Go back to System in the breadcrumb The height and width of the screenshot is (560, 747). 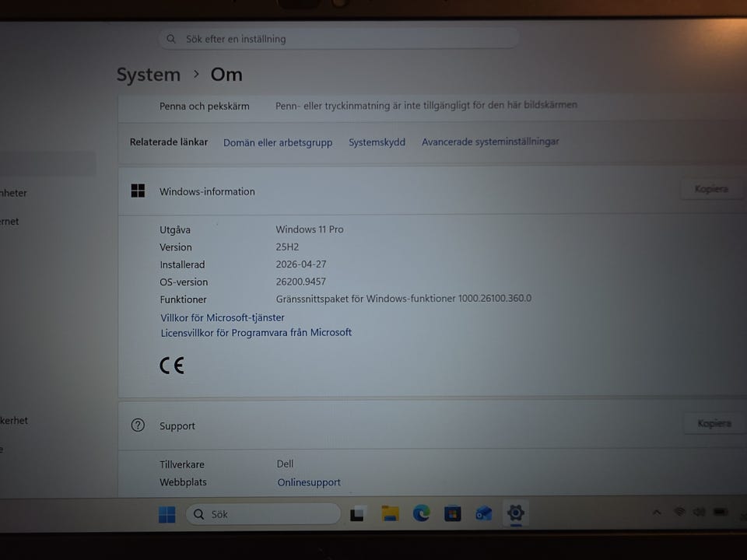[148, 75]
